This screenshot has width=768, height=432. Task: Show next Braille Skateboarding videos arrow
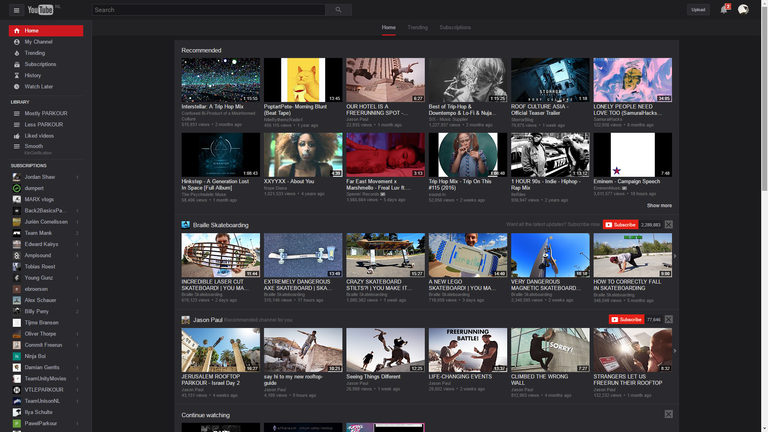pyautogui.click(x=675, y=256)
